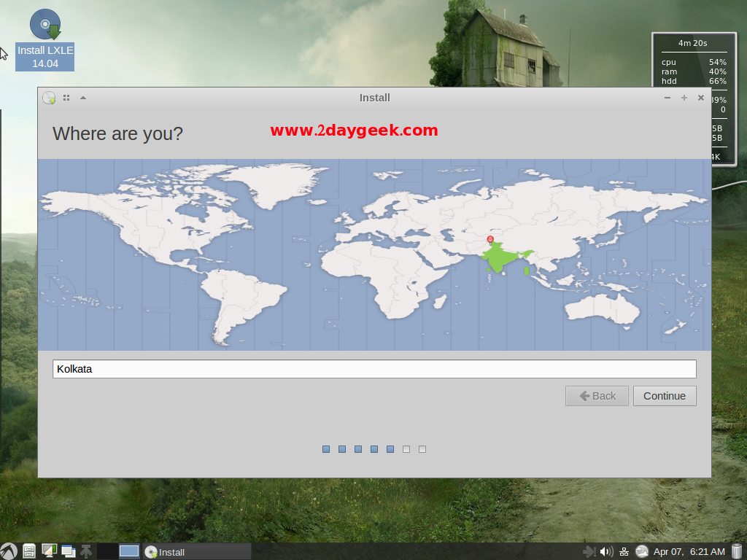Click the Kolkata timezone text field
The height and width of the screenshot is (560, 747).
point(374,369)
